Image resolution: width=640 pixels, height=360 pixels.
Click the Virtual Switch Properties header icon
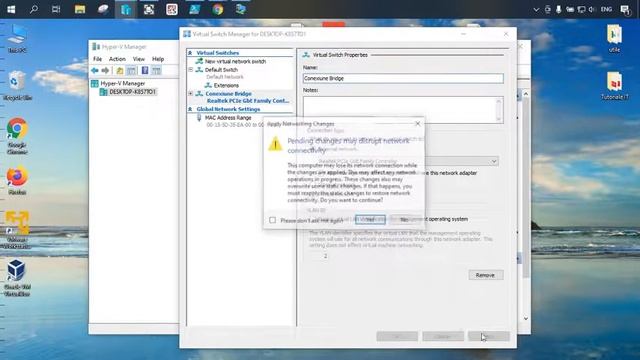[306, 54]
